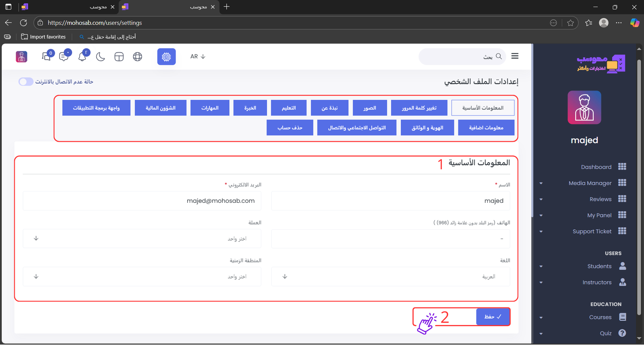644x362 pixels.
Task: Open the timezone select dropdown
Action: click(x=142, y=277)
